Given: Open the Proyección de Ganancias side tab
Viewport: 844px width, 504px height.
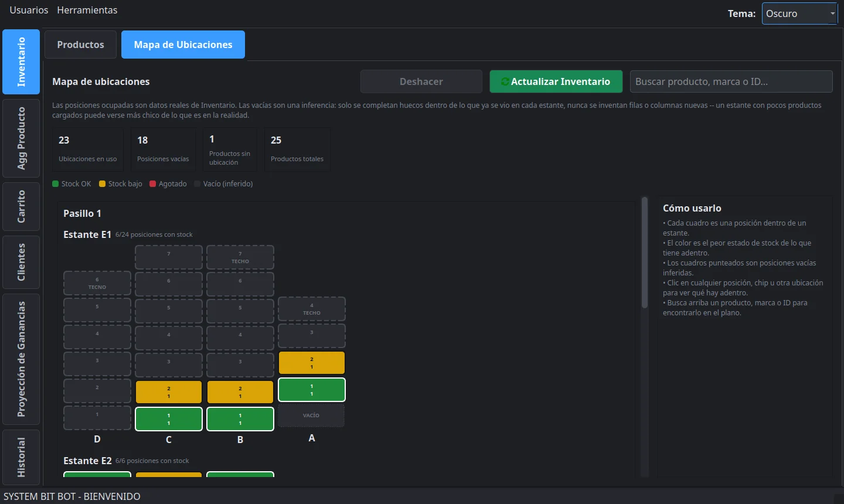Looking at the screenshot, I should click(x=21, y=359).
